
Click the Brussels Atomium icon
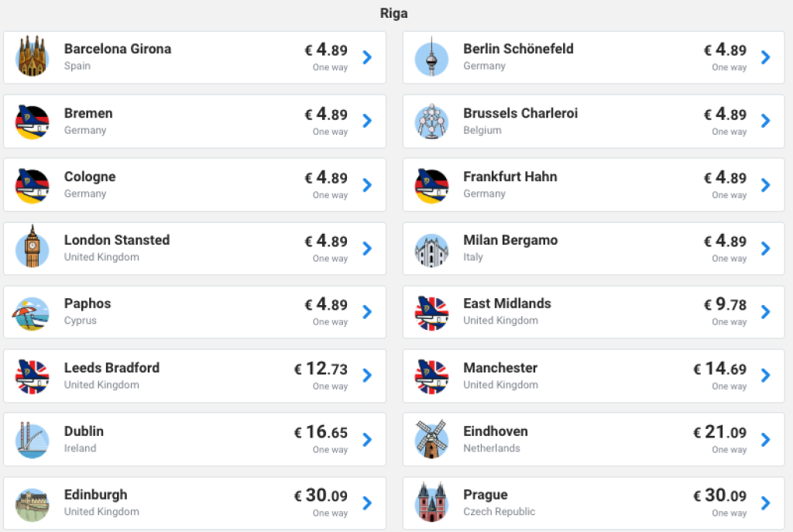431,121
